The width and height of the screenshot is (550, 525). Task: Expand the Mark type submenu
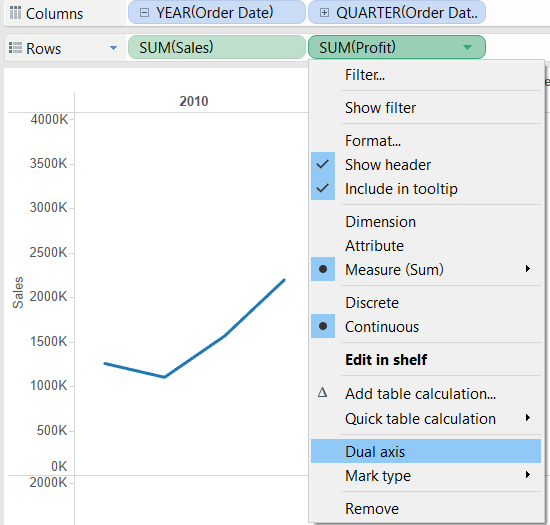coord(426,476)
